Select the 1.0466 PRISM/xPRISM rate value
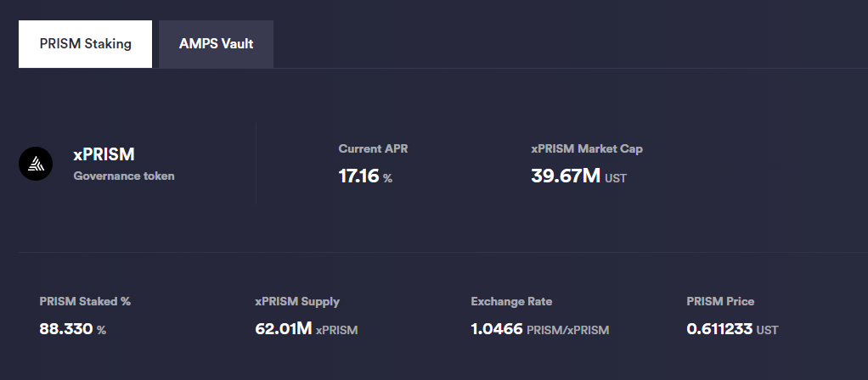Screen dimensions: 868x380 pos(539,329)
